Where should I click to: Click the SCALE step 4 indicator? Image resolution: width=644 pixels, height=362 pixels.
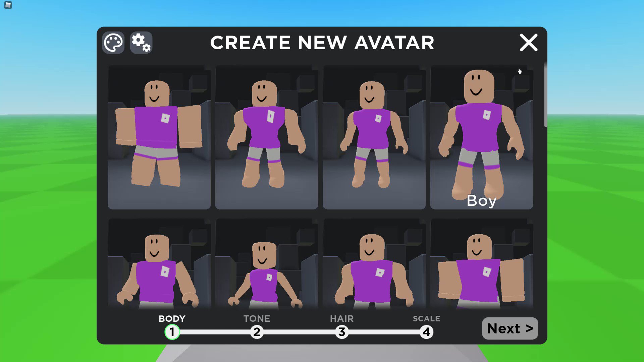[x=426, y=331]
